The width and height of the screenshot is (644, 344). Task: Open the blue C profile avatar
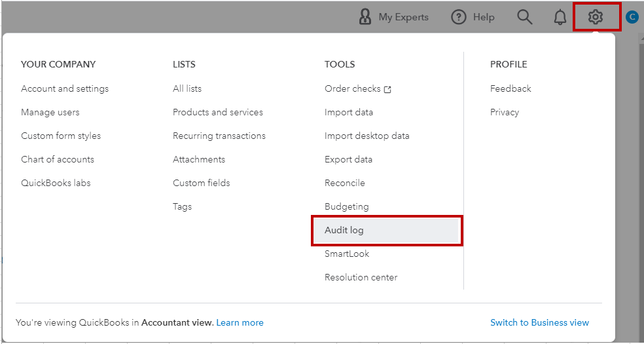[x=632, y=17]
